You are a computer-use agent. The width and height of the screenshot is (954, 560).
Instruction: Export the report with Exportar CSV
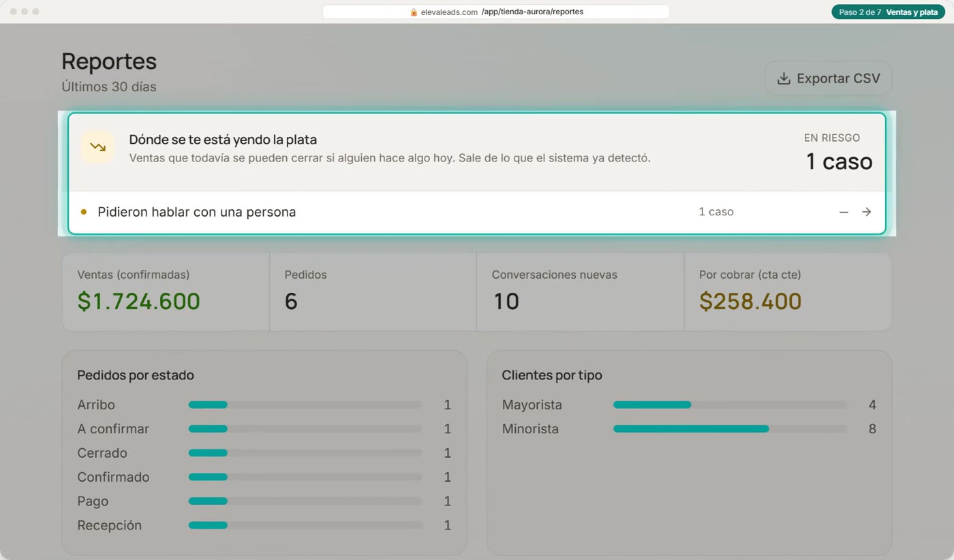click(828, 78)
